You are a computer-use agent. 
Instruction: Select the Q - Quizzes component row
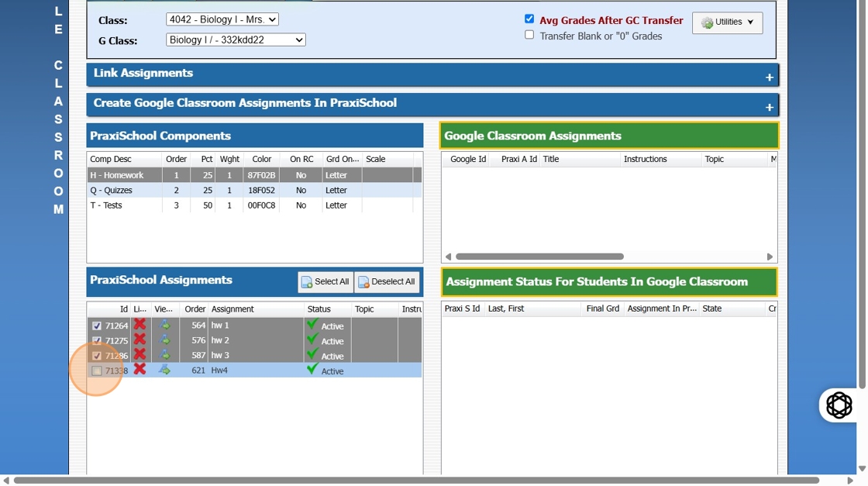[x=254, y=190]
